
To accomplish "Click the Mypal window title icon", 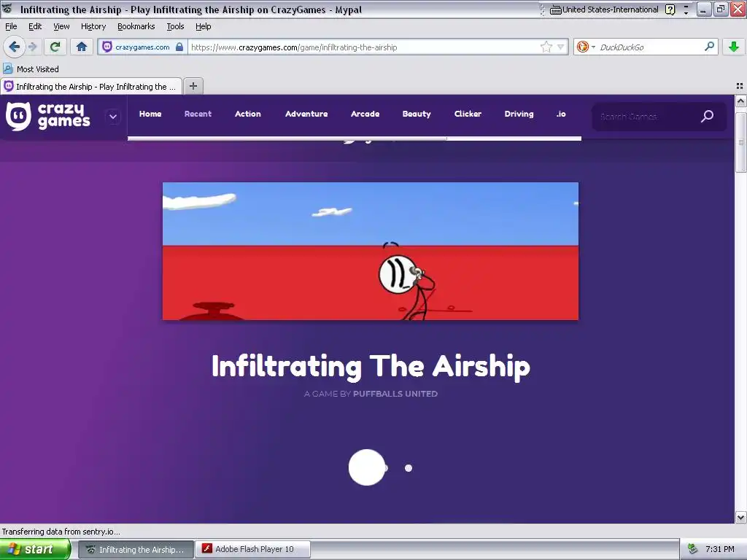I will pos(7,9).
